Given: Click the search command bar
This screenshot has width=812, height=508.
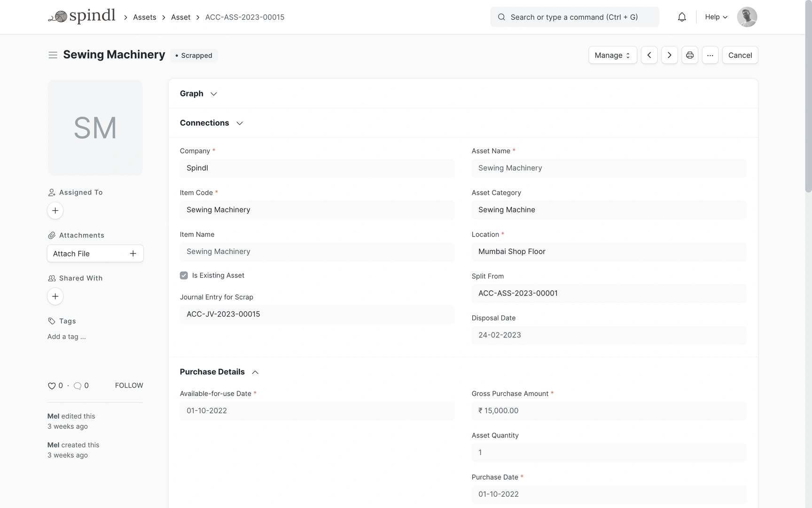Looking at the screenshot, I should (x=574, y=17).
